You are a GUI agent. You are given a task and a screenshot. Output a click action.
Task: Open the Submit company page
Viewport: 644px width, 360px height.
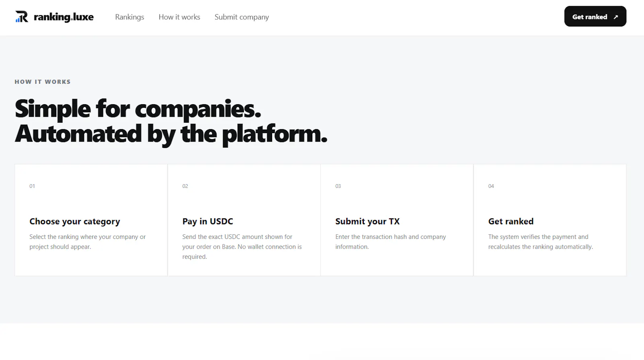click(242, 17)
